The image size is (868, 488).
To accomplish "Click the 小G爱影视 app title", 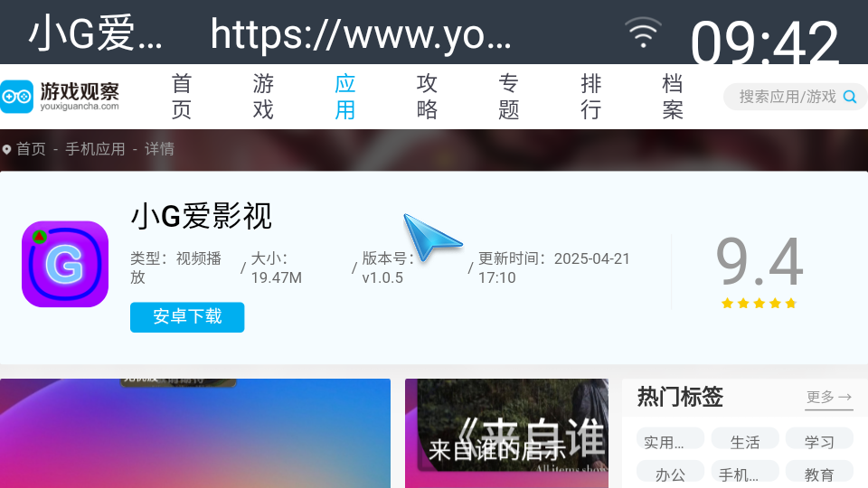I will pyautogui.click(x=202, y=216).
